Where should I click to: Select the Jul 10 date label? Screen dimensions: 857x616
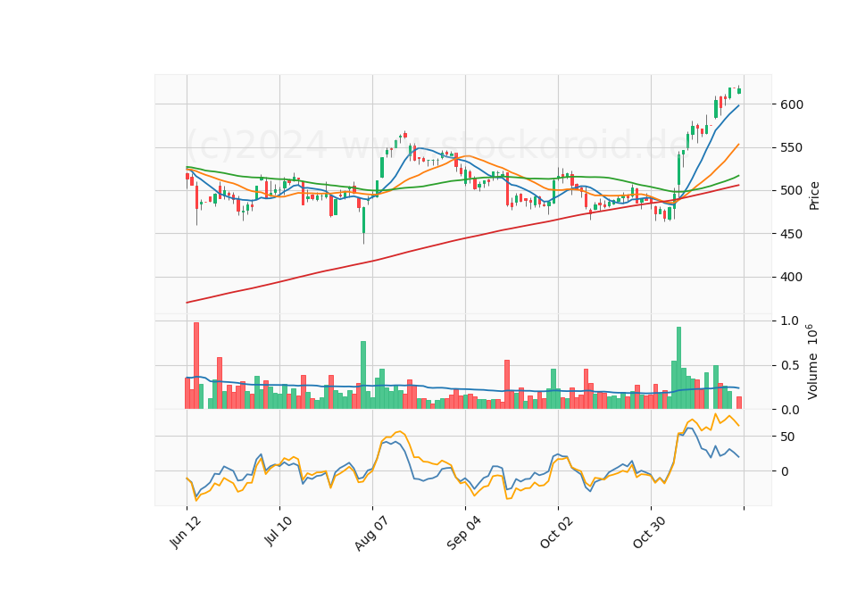coord(279,530)
